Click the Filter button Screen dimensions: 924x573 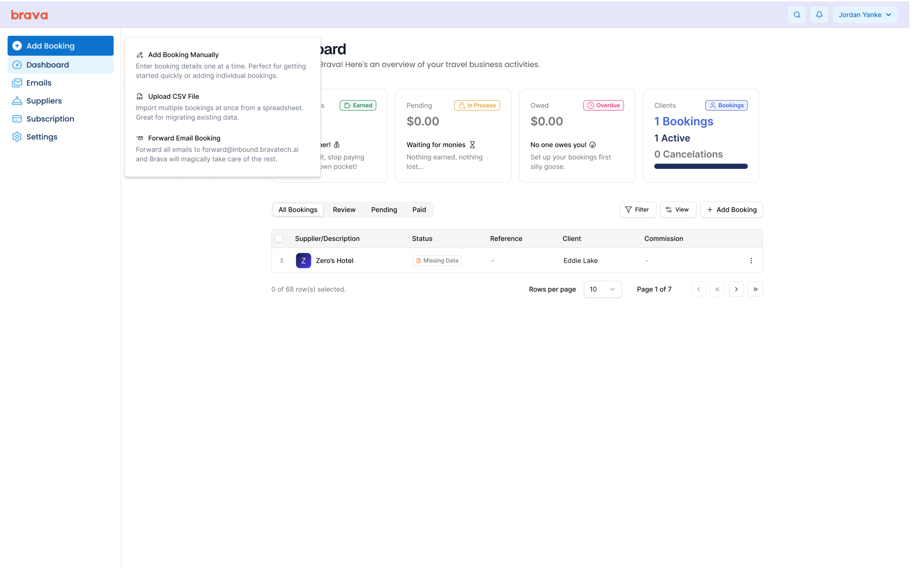coord(637,209)
